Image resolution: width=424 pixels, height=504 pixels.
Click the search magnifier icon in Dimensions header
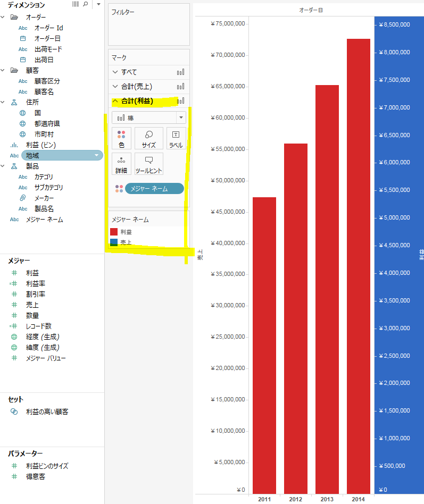point(85,4)
